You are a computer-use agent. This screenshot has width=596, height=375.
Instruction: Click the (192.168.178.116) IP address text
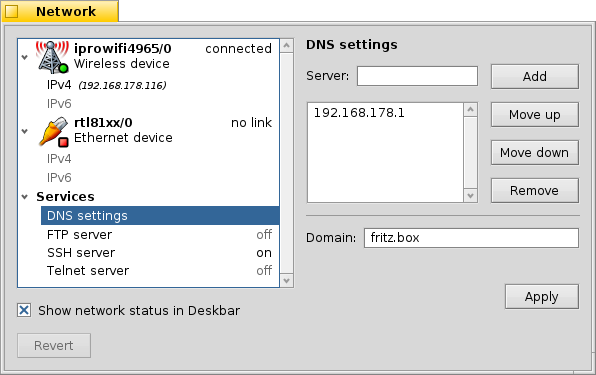click(122, 85)
